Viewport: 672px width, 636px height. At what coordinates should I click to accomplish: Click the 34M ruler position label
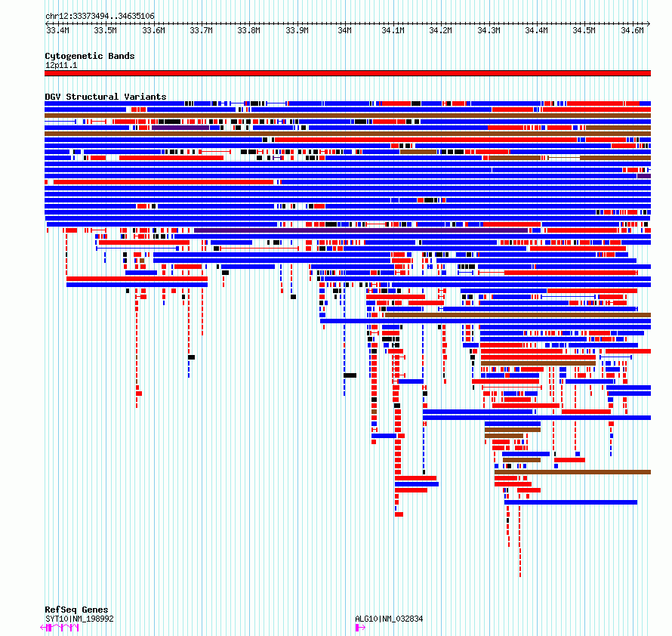344,30
